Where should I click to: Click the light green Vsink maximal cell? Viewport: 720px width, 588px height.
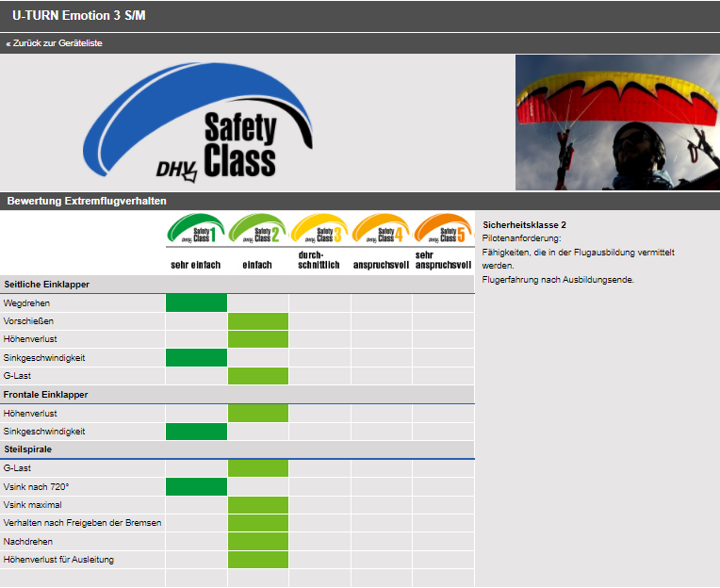(258, 505)
